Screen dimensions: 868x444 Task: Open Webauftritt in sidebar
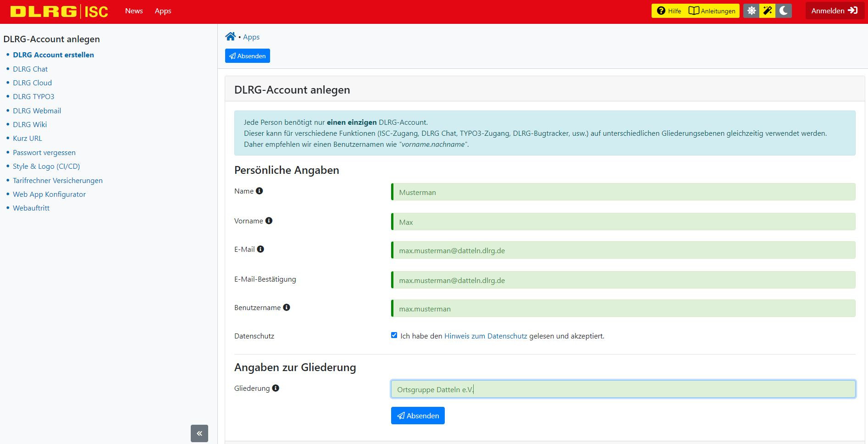tap(31, 208)
